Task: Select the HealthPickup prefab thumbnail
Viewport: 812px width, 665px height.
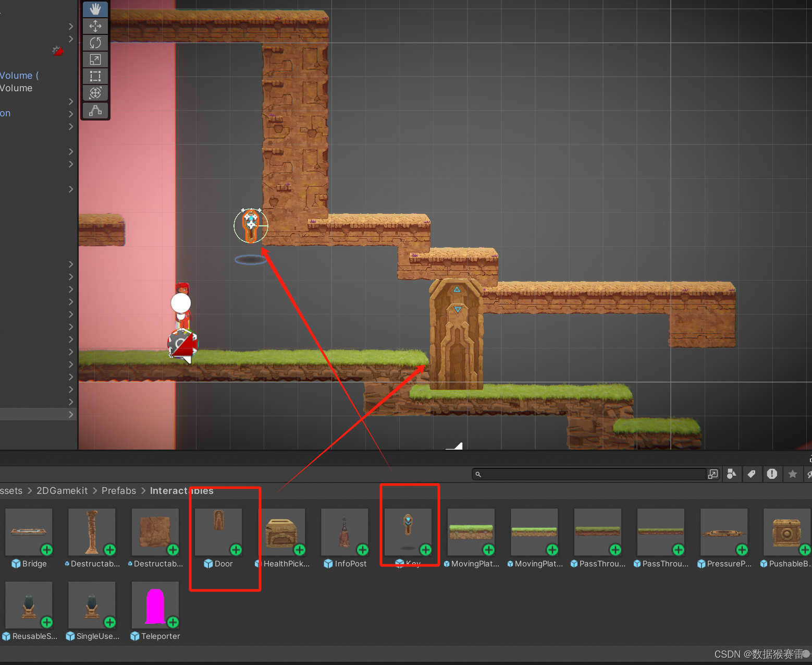Action: click(282, 532)
